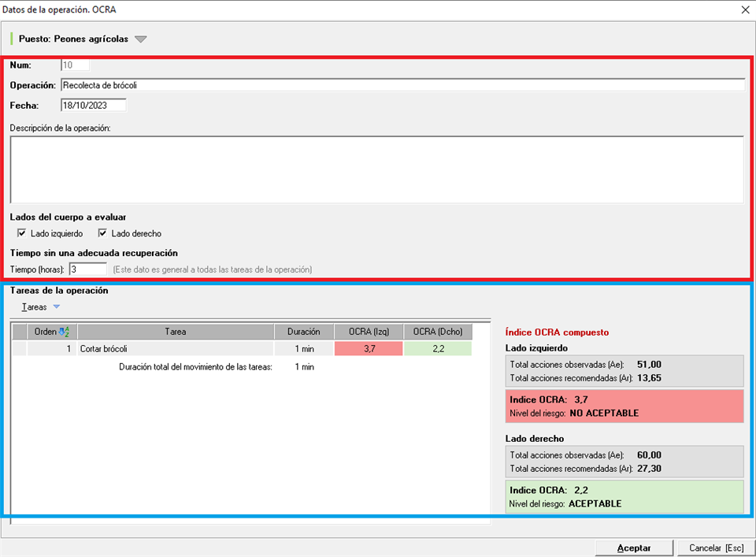The height and width of the screenshot is (557, 756).
Task: Open the Tareas menu
Action: 34,306
